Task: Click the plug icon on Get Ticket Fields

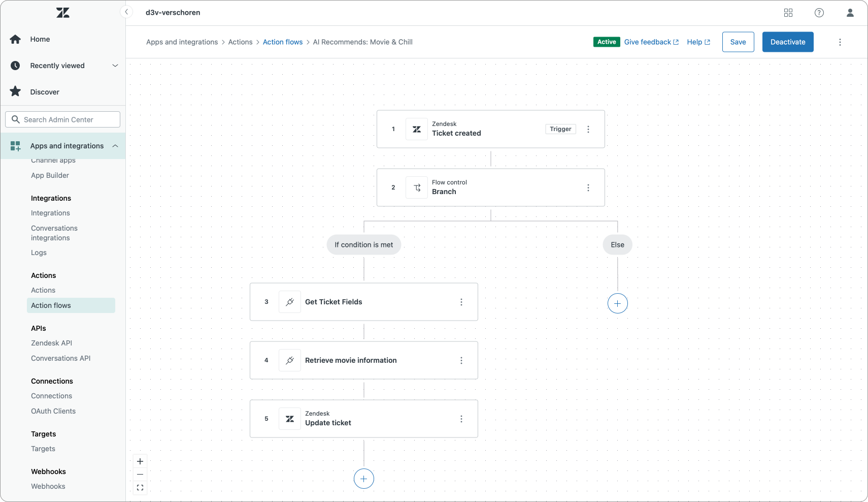Action: pos(290,302)
